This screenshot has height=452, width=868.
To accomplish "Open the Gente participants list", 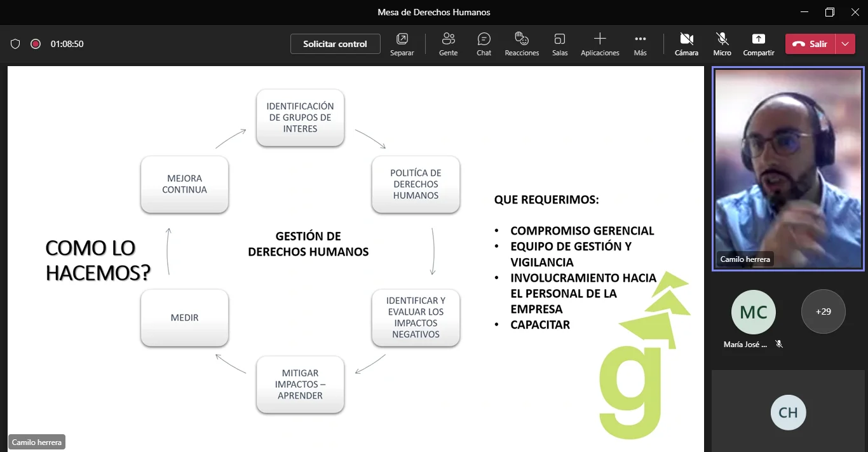I will (448, 44).
